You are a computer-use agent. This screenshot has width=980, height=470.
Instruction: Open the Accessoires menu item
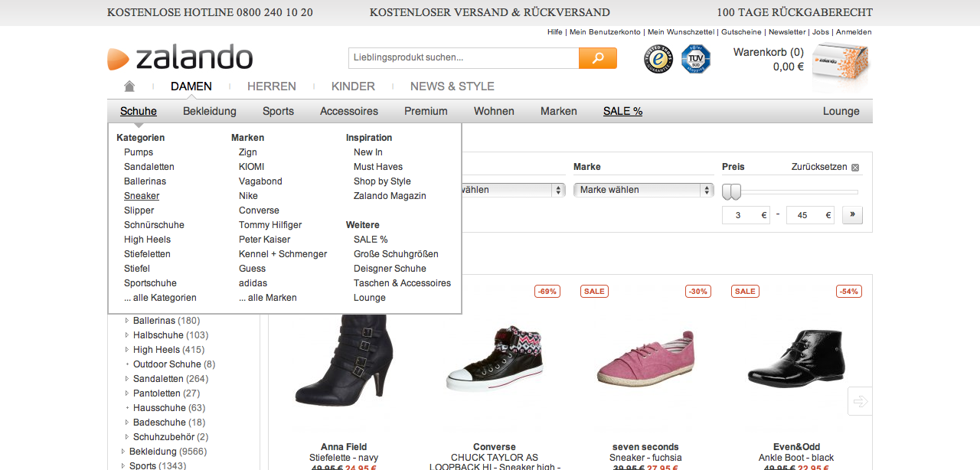(349, 111)
